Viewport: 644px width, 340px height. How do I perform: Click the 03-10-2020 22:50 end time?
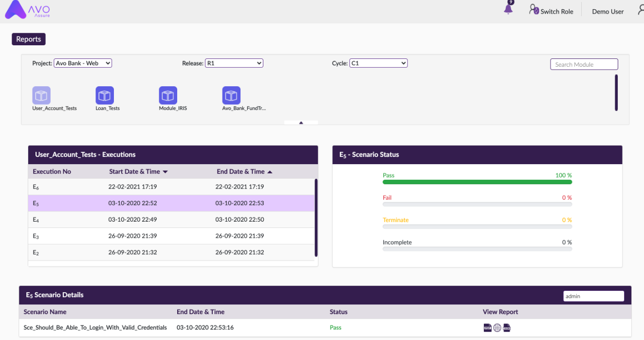coord(239,220)
